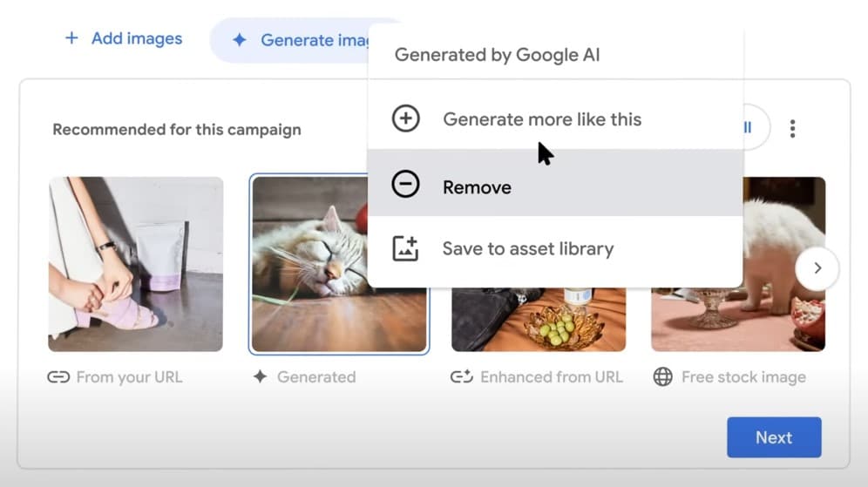Show next images with right arrow
868x487 pixels.
tap(817, 268)
